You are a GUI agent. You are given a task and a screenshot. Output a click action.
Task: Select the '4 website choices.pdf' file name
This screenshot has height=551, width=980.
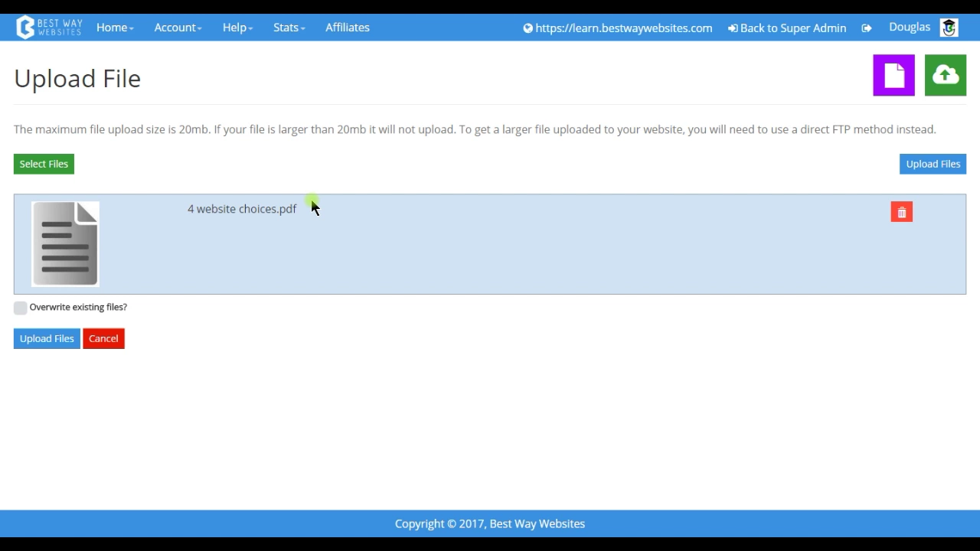point(242,209)
